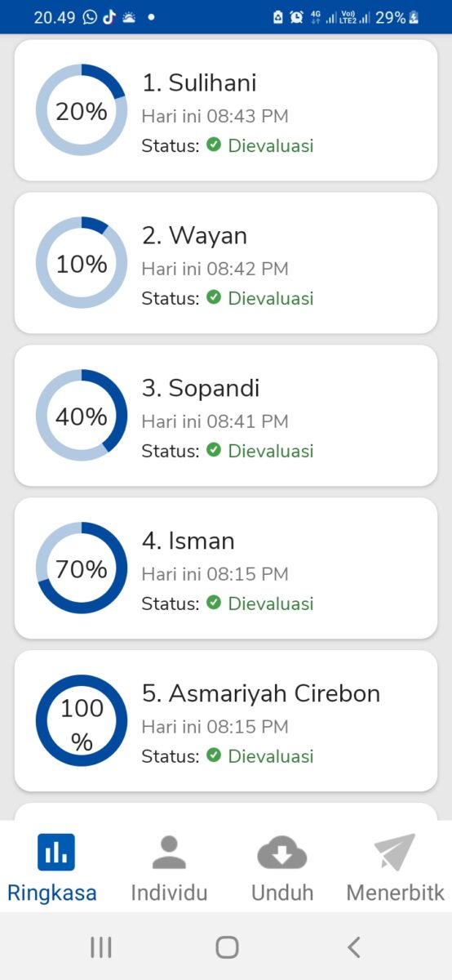Tap the green checkmark beside Sulihani's status
The width and height of the screenshot is (452, 980).
coord(214,145)
